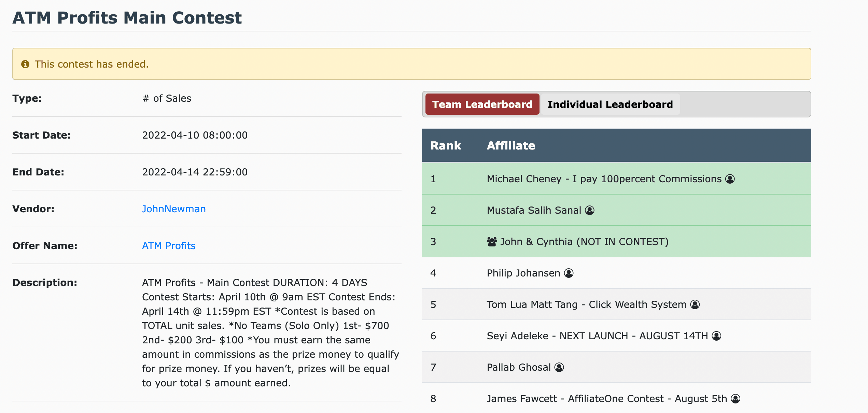Click the Vendor: label
Screen dimensions: 868x413
click(33, 209)
